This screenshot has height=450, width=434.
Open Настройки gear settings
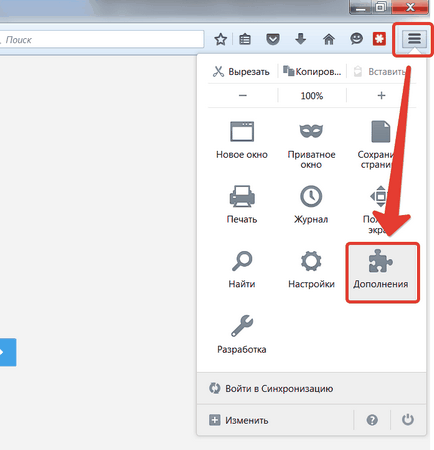point(311,269)
